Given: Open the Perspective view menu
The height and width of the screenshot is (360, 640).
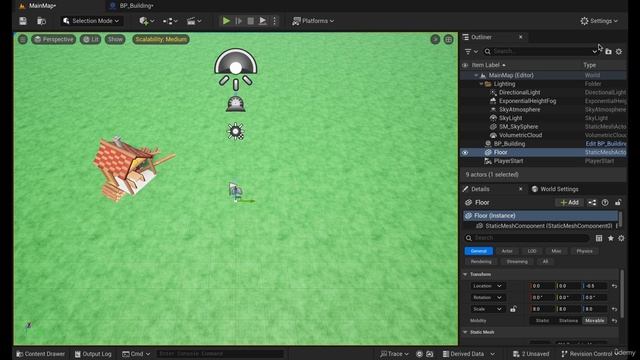Looking at the screenshot, I should pos(53,39).
